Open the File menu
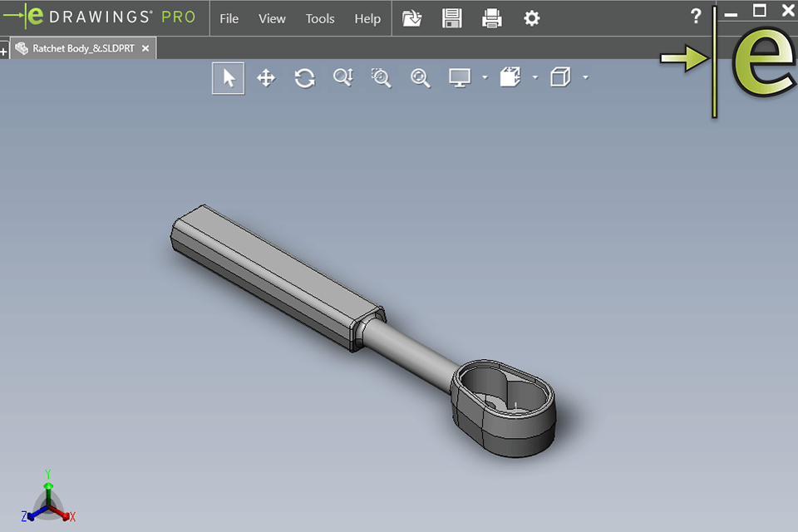The width and height of the screenshot is (798, 532). point(229,18)
